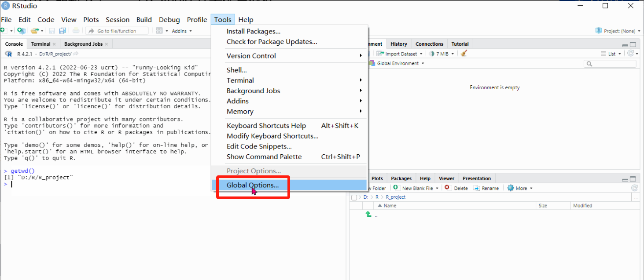Switch to the Background Jobs tab
644x280 pixels.
pos(83,44)
